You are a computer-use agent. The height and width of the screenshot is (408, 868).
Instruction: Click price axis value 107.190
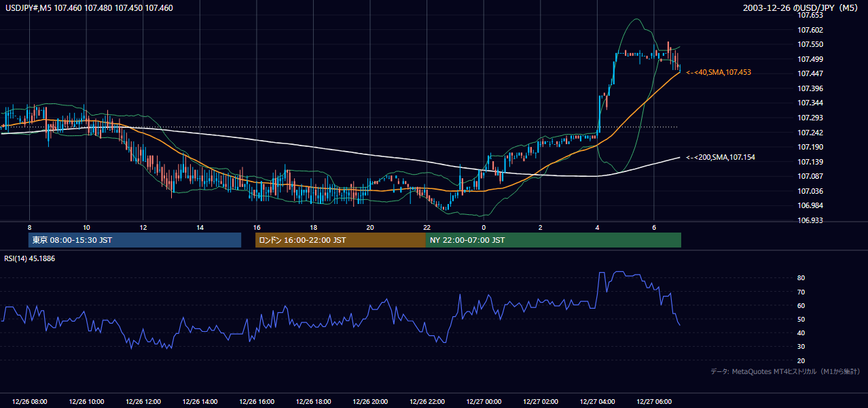click(810, 147)
